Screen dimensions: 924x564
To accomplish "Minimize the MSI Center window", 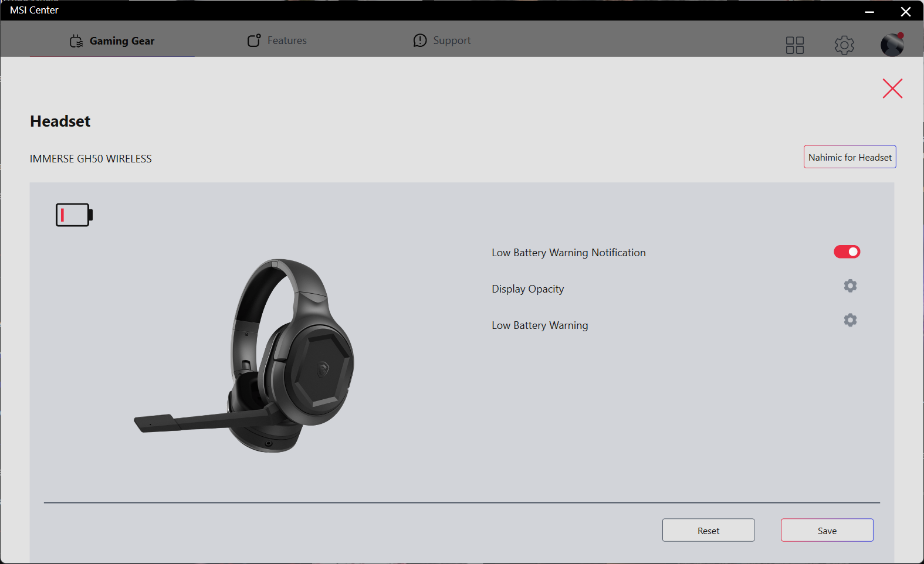I will tap(869, 11).
